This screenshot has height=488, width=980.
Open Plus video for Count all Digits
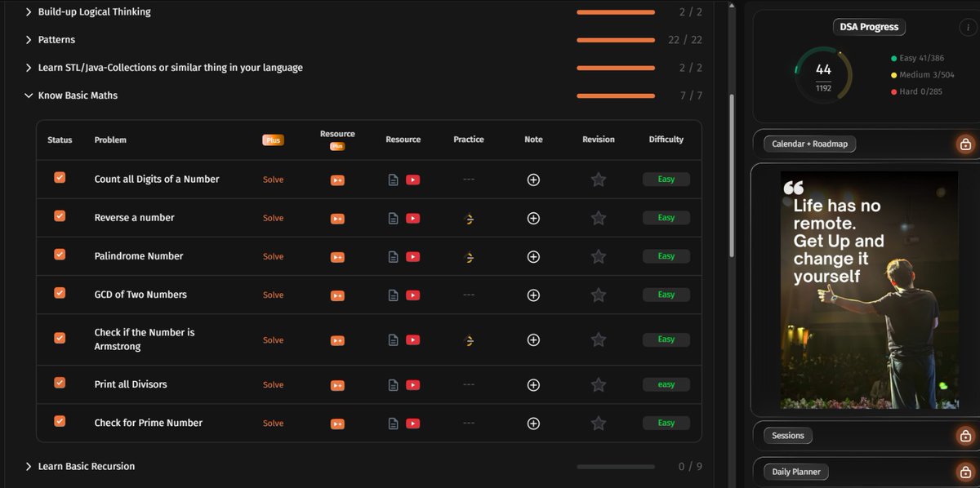pyautogui.click(x=337, y=180)
